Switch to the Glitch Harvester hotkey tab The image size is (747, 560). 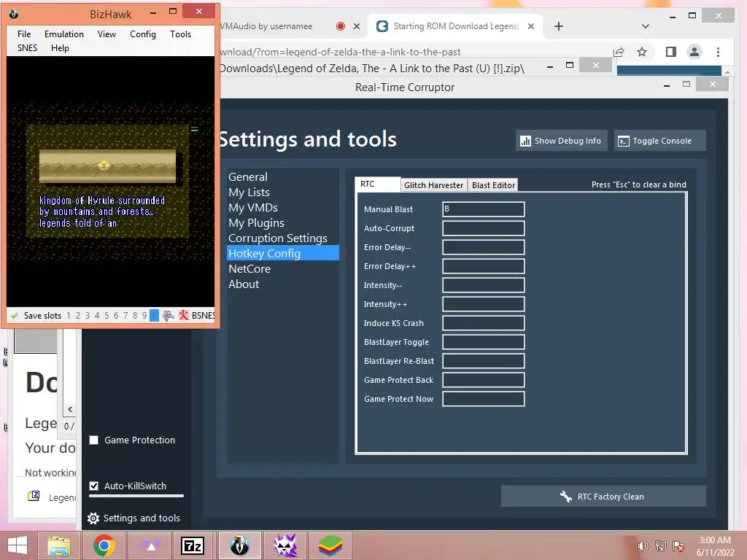pyautogui.click(x=433, y=184)
